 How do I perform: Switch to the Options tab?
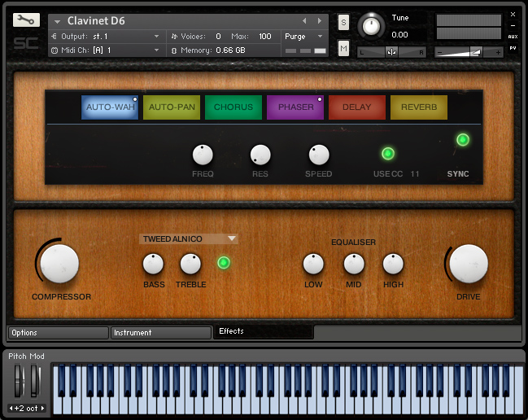(x=59, y=333)
